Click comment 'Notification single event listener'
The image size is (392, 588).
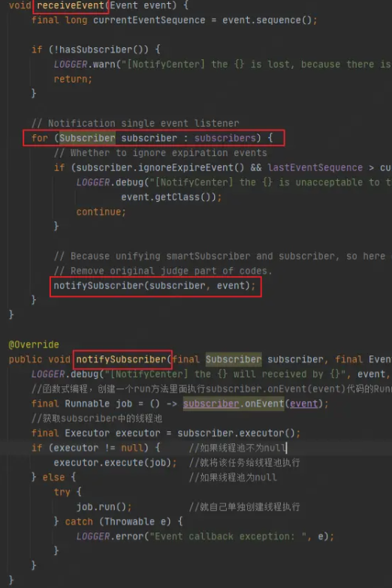(135, 123)
